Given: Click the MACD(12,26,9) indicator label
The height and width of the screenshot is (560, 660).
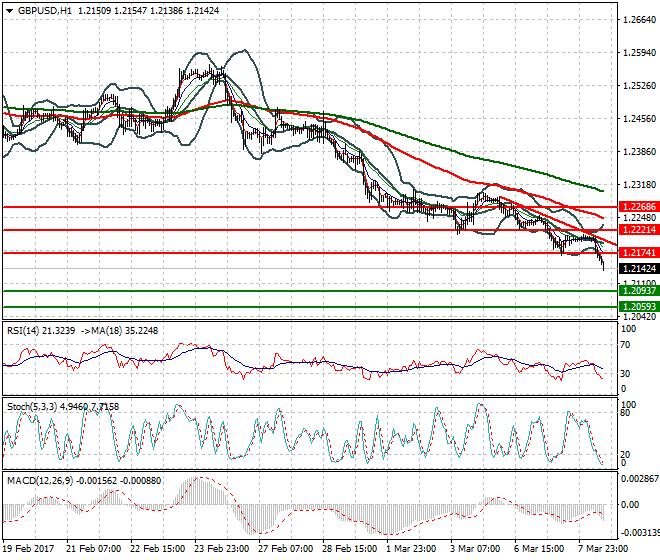Looking at the screenshot, I should click(x=84, y=480).
